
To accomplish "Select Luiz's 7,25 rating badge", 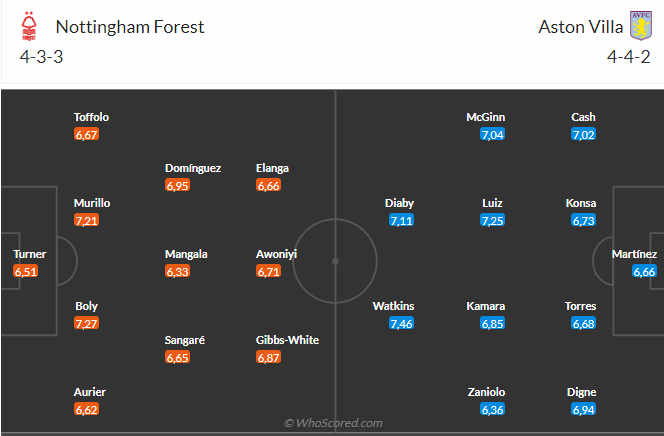I will coord(492,220).
